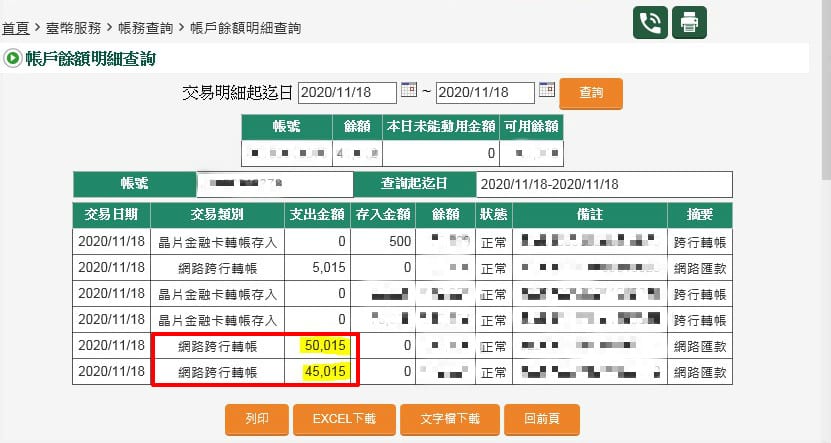Image resolution: width=831 pixels, height=443 pixels.
Task: Click the 列印 print button
Action: (x=257, y=419)
